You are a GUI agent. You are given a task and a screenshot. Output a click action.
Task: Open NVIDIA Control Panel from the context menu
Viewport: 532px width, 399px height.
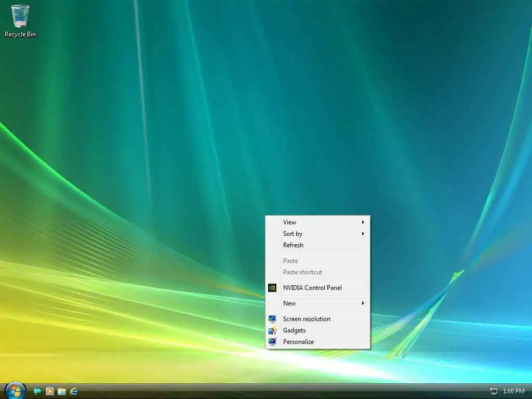tap(317, 288)
